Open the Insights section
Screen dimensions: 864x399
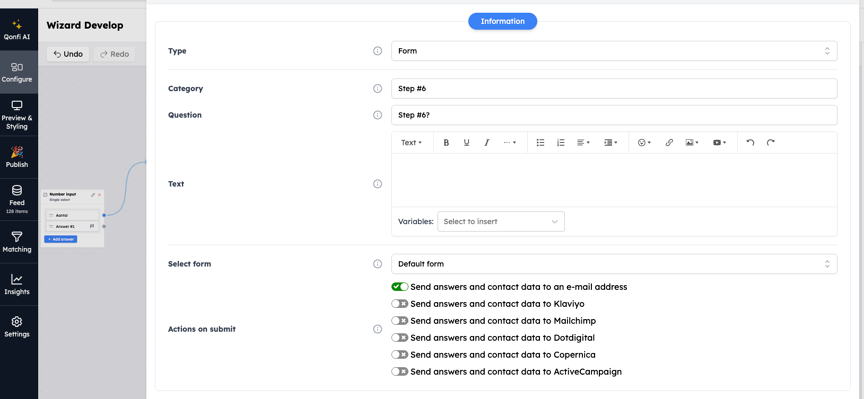click(17, 284)
